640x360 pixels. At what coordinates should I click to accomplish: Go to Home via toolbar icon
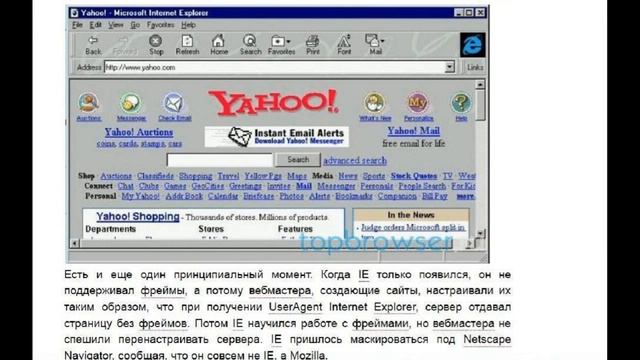point(219,45)
